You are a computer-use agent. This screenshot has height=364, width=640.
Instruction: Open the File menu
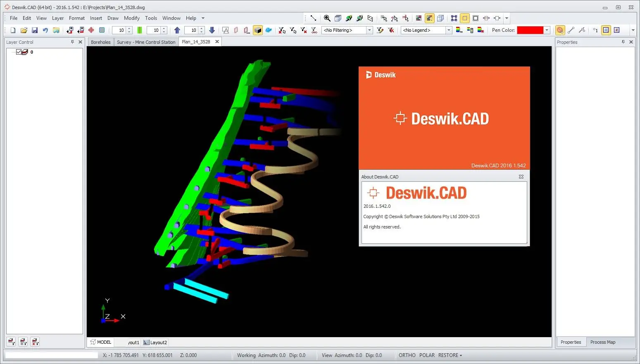pyautogui.click(x=14, y=18)
